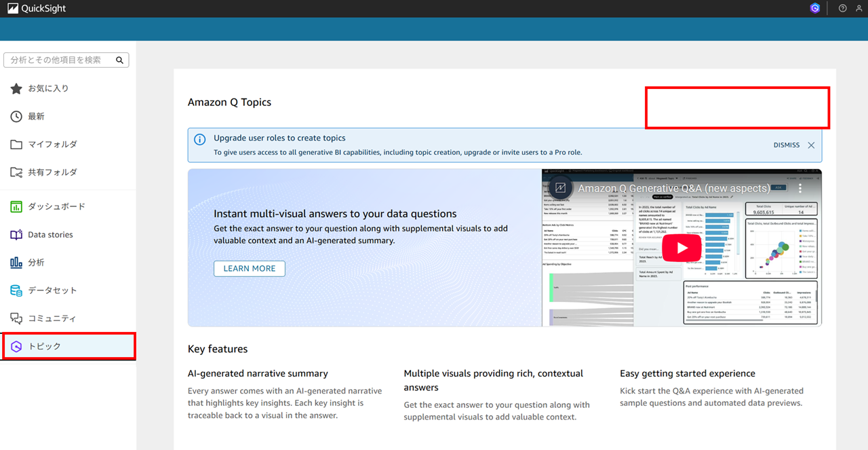Click the dashboard chart icon beside ダッシュボード
The width and height of the screenshot is (868, 450).
tap(16, 206)
